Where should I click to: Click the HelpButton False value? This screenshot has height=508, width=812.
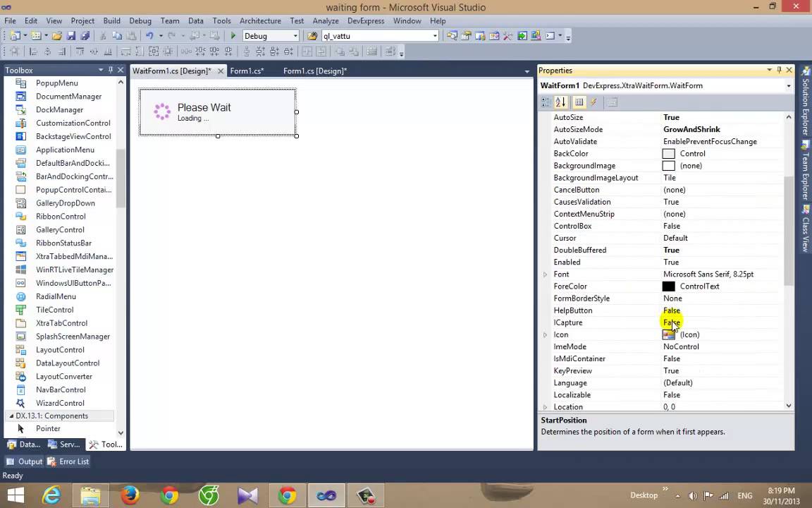(672, 310)
